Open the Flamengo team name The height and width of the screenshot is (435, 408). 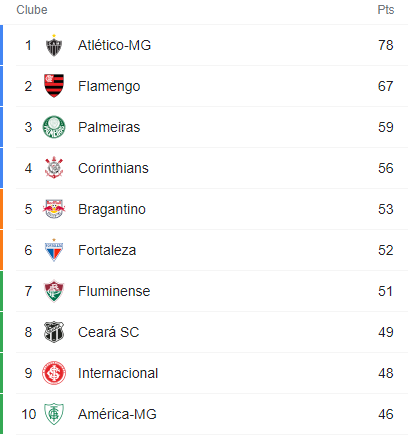[109, 87]
